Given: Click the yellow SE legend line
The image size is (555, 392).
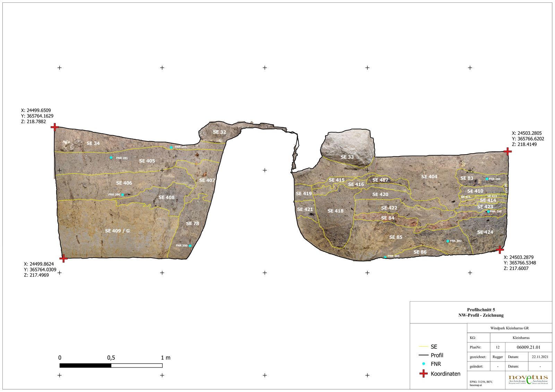Looking at the screenshot, I should click(x=424, y=347).
